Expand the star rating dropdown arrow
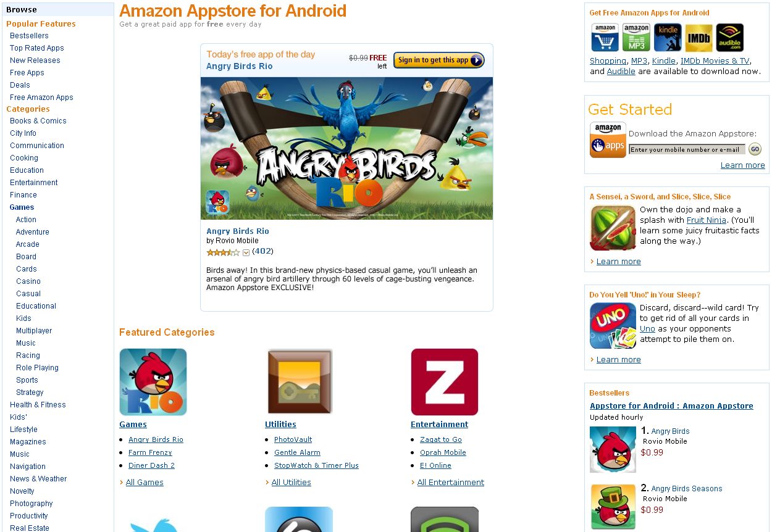Screen dimensions: 772x532 [246, 252]
